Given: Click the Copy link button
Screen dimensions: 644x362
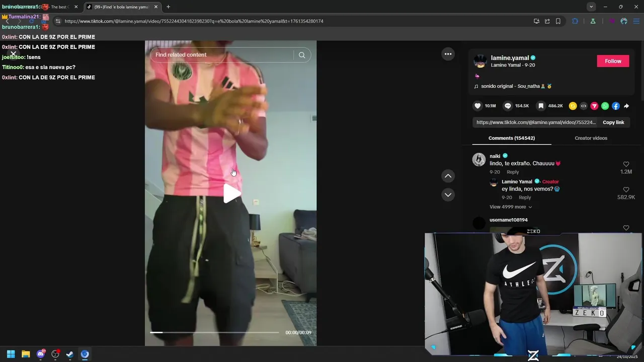Looking at the screenshot, I should [613, 122].
